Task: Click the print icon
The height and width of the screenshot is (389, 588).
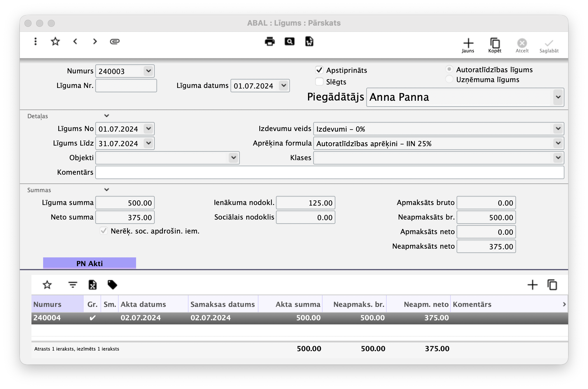Action: [270, 41]
